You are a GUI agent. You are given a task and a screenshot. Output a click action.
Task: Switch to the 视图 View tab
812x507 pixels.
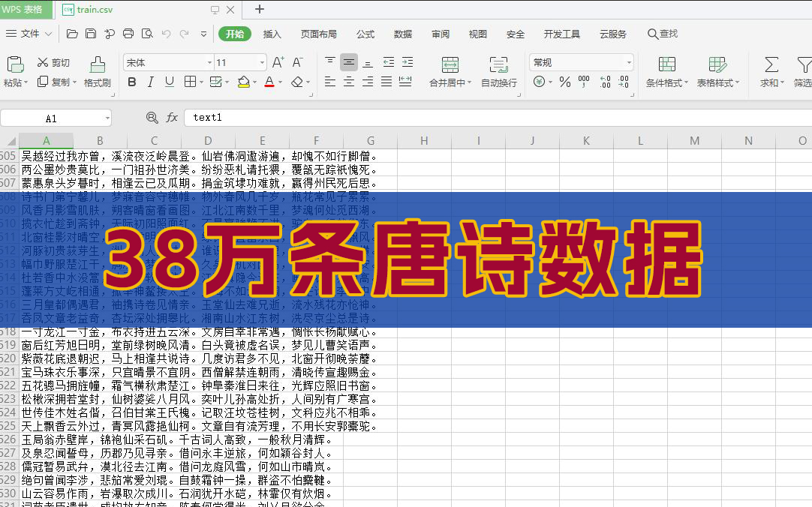478,34
